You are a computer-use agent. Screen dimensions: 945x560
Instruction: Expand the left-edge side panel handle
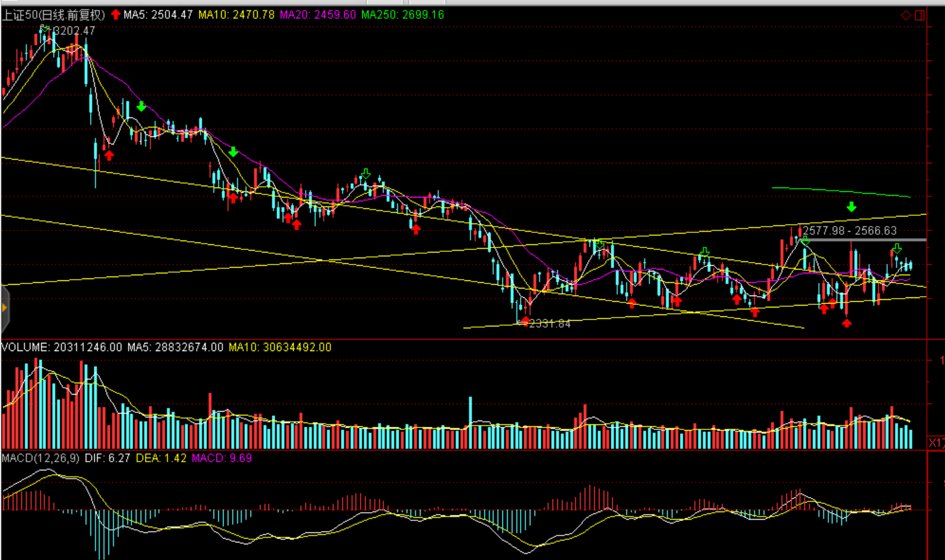click(4, 308)
